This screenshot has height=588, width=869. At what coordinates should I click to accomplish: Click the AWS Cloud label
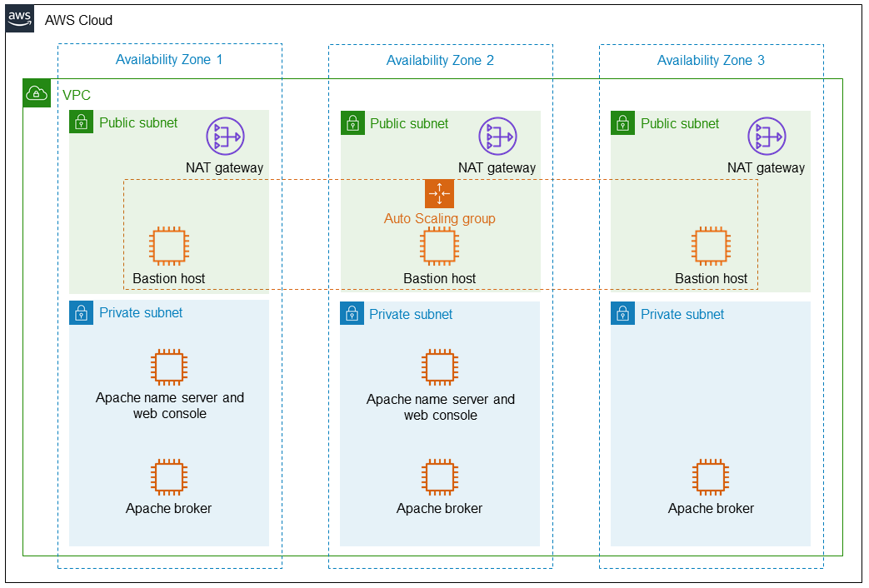pyautogui.click(x=78, y=21)
